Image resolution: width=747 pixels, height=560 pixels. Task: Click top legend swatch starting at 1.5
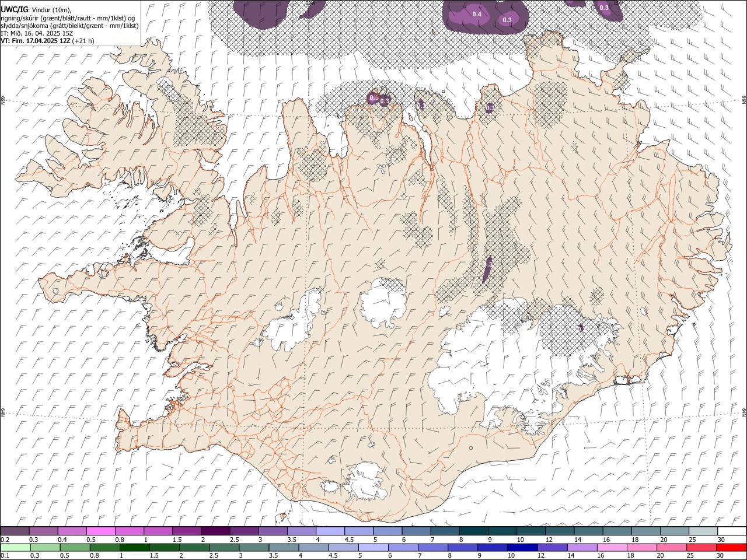tap(187, 531)
